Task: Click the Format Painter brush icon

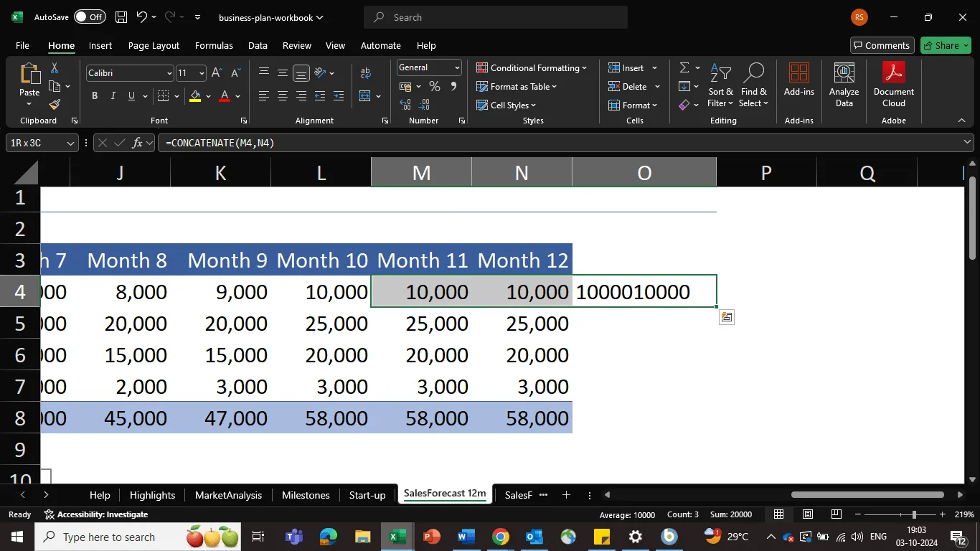Action: tap(55, 104)
